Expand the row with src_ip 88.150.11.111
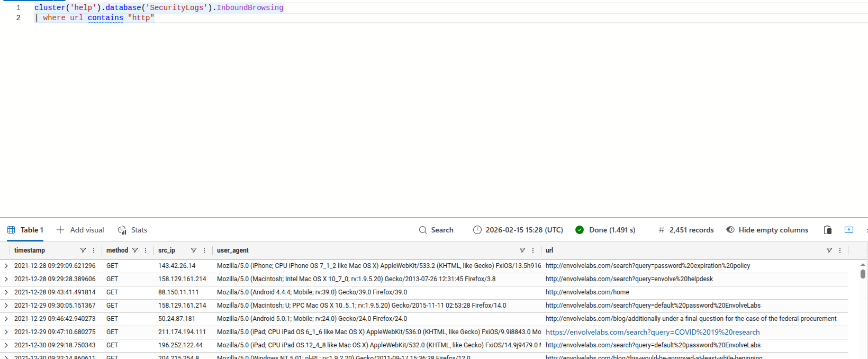 6,292
